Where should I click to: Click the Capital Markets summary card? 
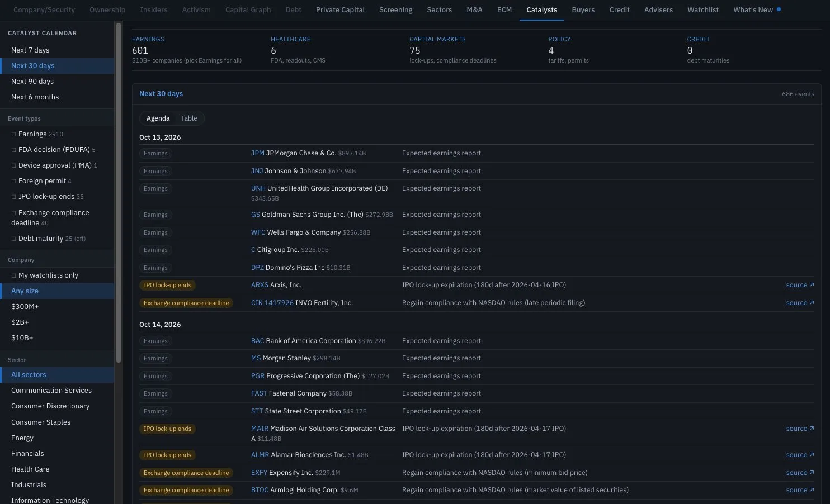(x=473, y=50)
